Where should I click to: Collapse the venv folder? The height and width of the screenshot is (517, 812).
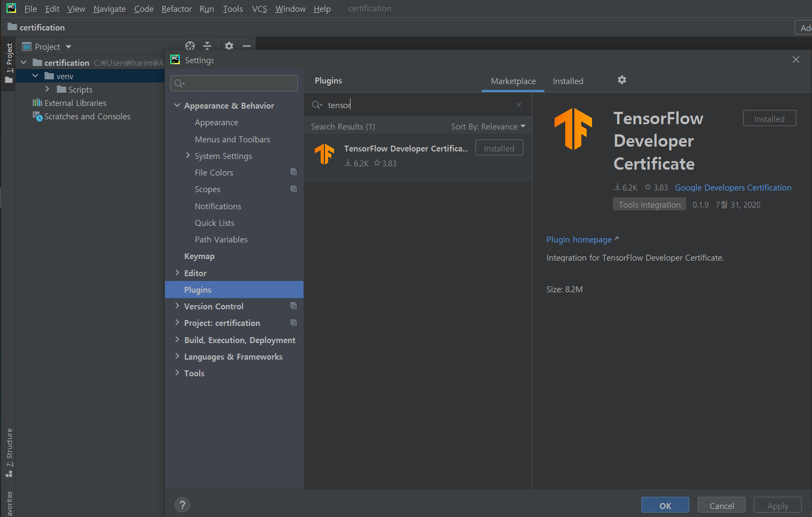pyautogui.click(x=35, y=76)
